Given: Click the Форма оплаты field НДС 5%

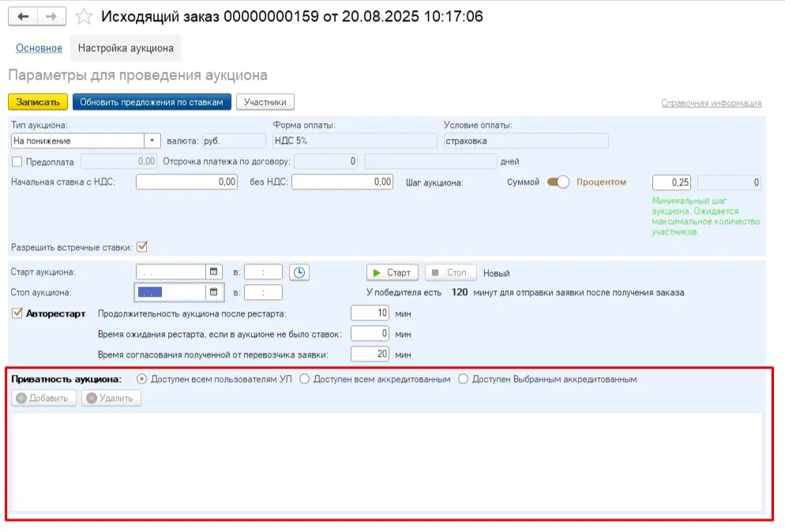Looking at the screenshot, I should [x=355, y=140].
